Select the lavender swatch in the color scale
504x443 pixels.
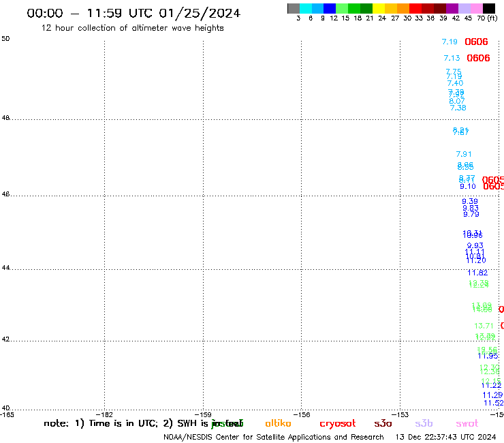point(464,8)
